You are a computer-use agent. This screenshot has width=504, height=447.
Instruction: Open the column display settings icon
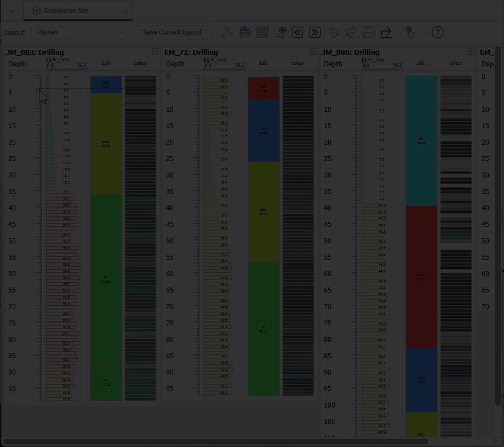click(x=245, y=32)
